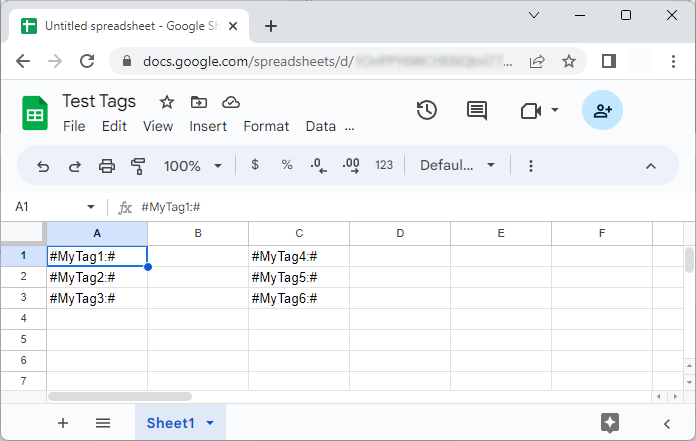The width and height of the screenshot is (696, 441).
Task: Select column D header
Action: (400, 233)
